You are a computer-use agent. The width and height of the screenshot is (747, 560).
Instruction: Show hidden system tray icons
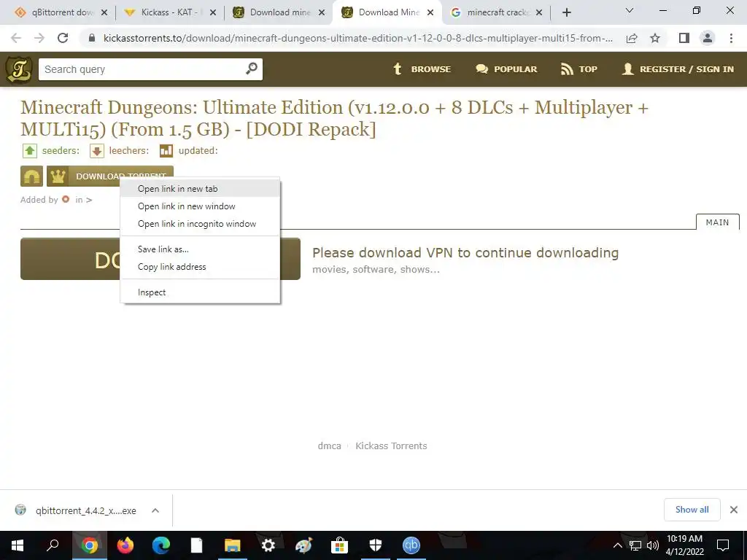tap(617, 545)
